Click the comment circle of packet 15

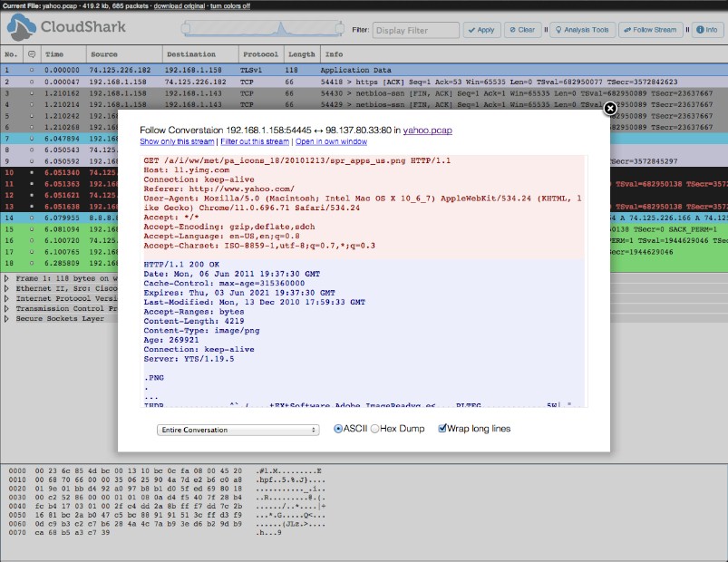pos(32,229)
